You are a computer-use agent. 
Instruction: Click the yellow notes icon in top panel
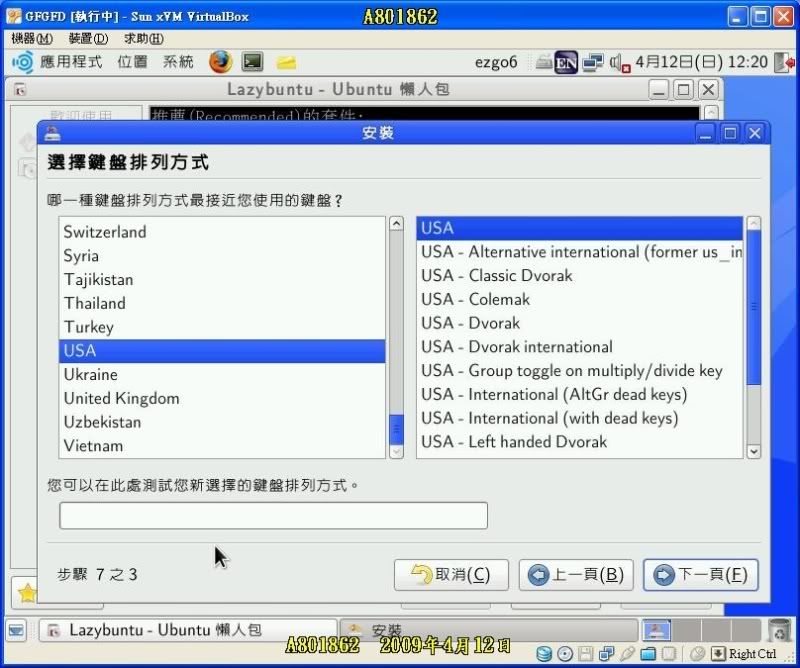(x=286, y=63)
